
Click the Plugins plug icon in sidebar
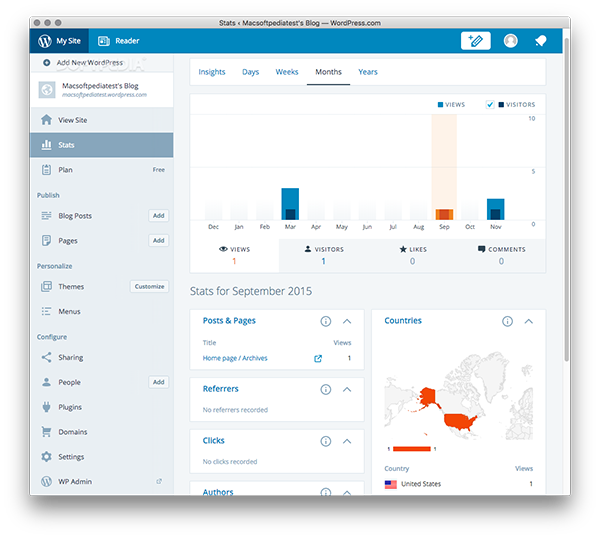pos(46,407)
